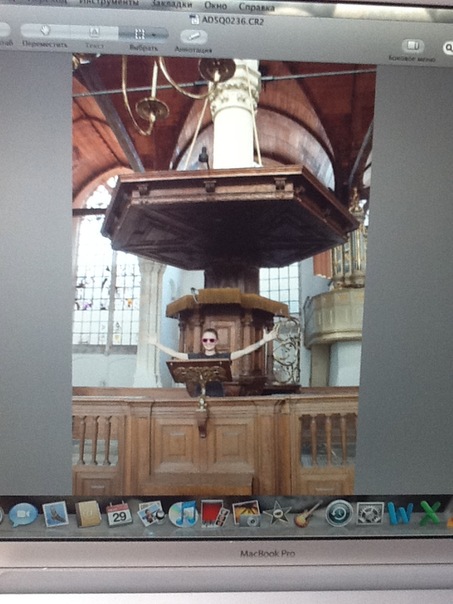Launch iTunes from the dock
Screen dimensions: 453x604
(x=183, y=514)
